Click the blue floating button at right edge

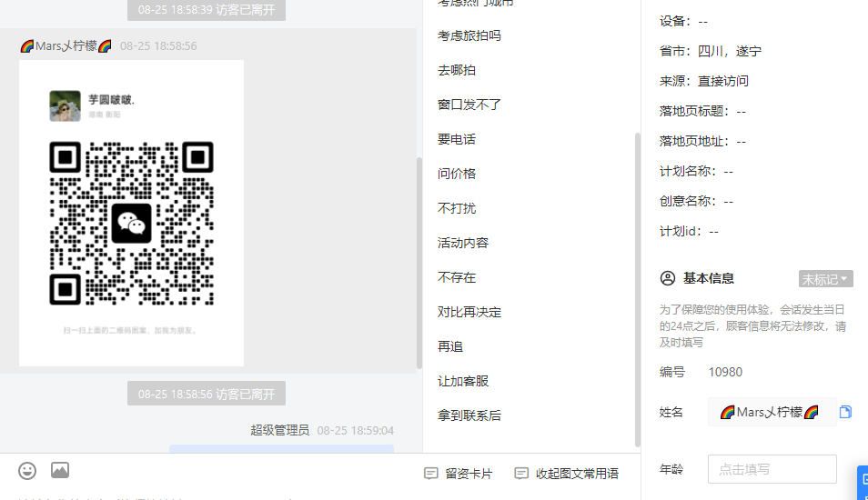pos(863,483)
